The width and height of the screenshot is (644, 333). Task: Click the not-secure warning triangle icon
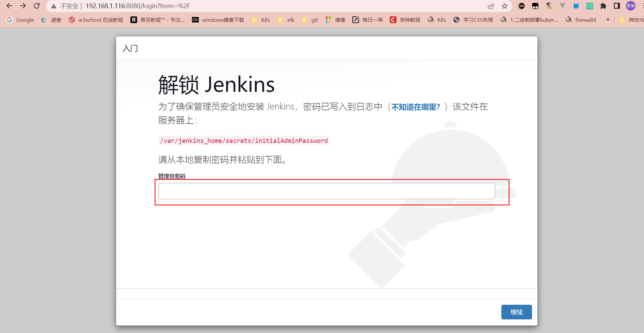click(54, 6)
